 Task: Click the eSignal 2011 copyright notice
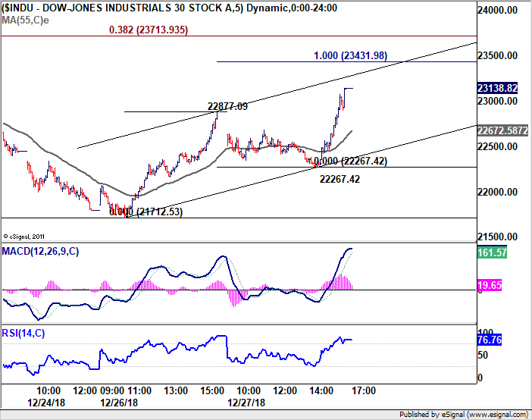pos(23,237)
